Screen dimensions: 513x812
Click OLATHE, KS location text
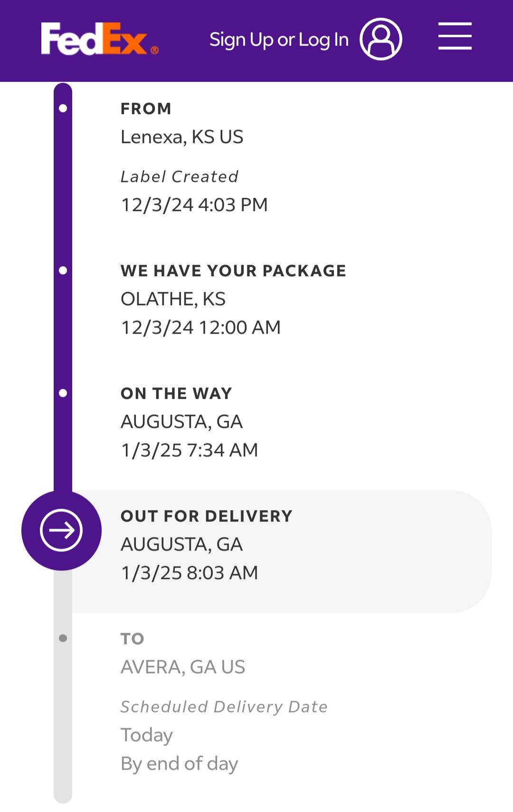click(x=173, y=299)
